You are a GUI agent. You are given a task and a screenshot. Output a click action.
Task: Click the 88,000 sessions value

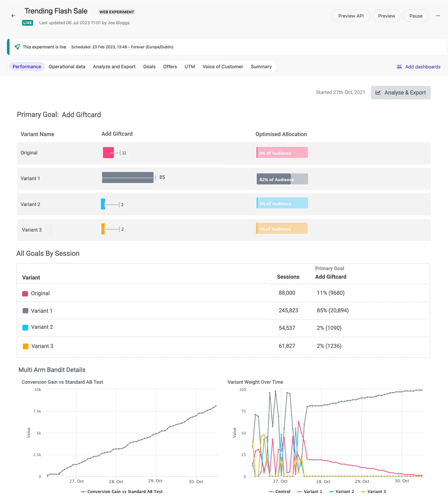(287, 293)
